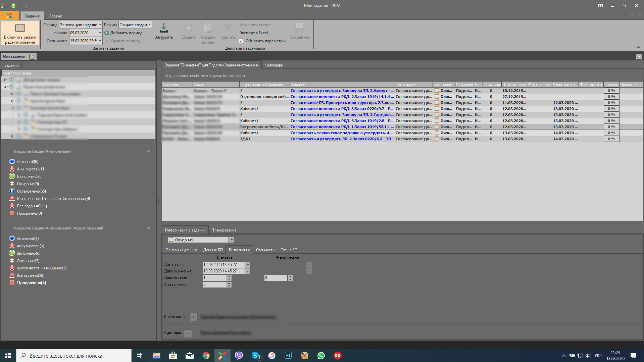Open the Данные БП tab
Screen dimensions: 644x362
coord(213,250)
